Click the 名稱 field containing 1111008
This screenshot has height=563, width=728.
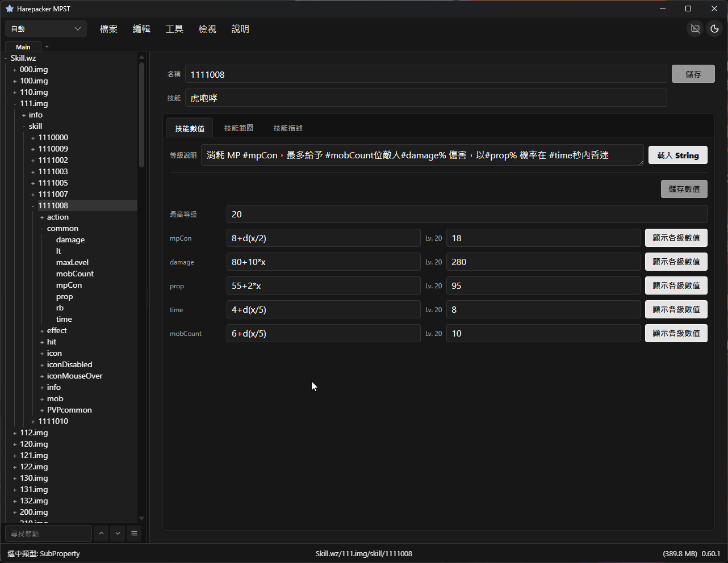pos(426,74)
